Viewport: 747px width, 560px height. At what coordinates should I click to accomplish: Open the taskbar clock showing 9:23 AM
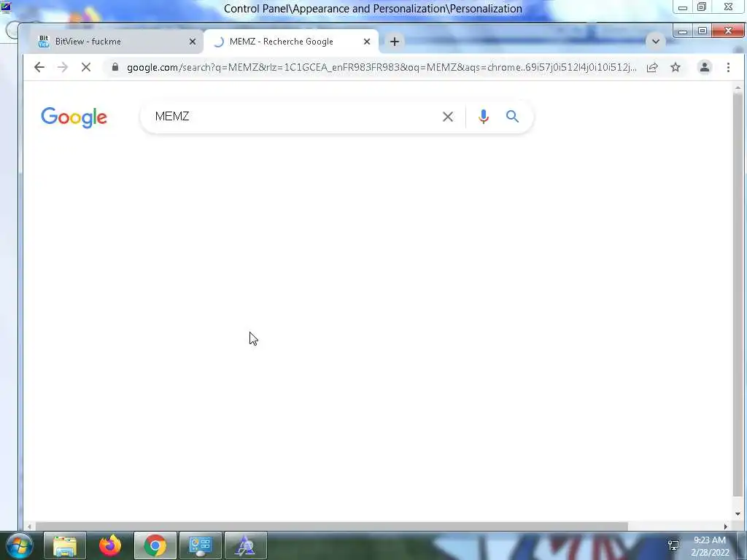711,546
